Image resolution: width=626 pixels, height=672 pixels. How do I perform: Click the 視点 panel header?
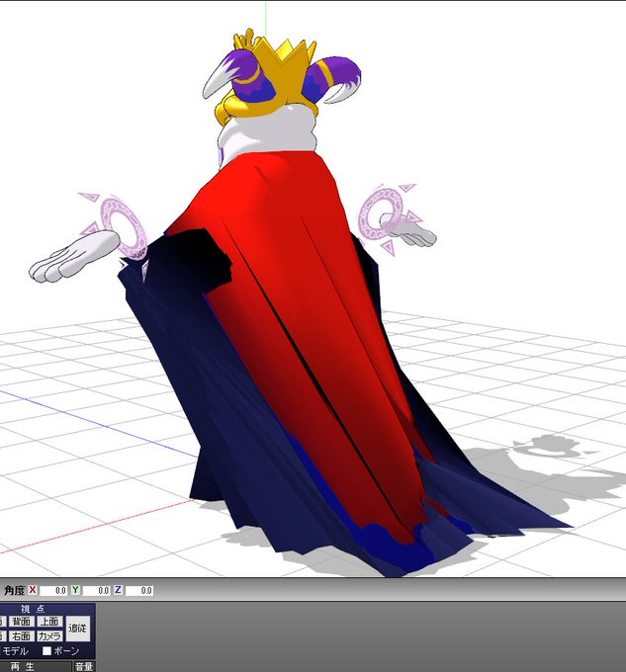[33, 609]
